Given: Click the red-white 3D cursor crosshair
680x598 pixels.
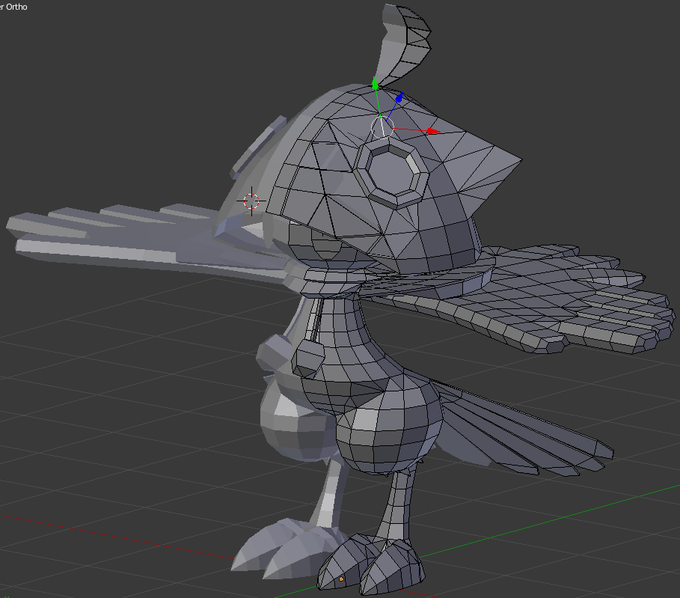Looking at the screenshot, I should pos(251,201).
